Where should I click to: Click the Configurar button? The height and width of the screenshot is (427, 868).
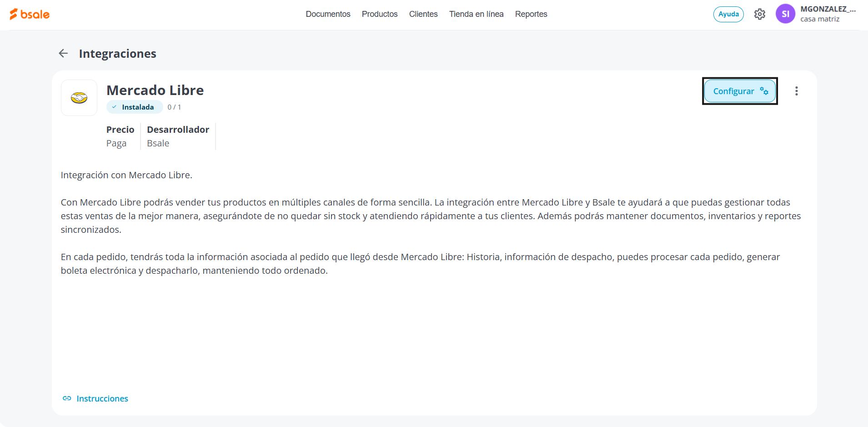(x=740, y=91)
